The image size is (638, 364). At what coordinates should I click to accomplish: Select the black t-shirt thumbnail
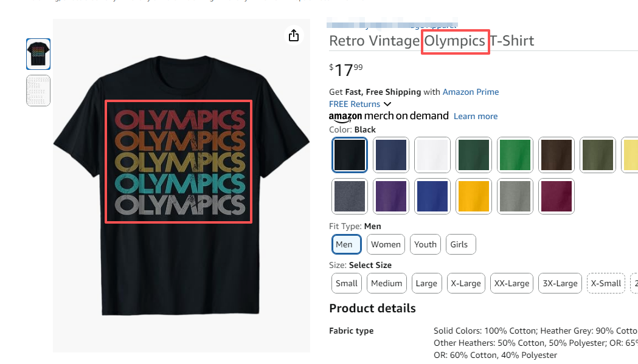click(x=38, y=54)
